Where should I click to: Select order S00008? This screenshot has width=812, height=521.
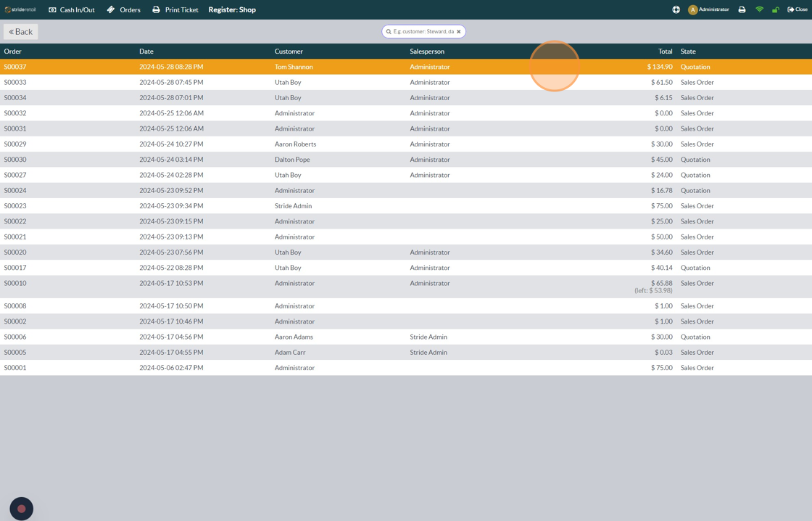coord(406,306)
